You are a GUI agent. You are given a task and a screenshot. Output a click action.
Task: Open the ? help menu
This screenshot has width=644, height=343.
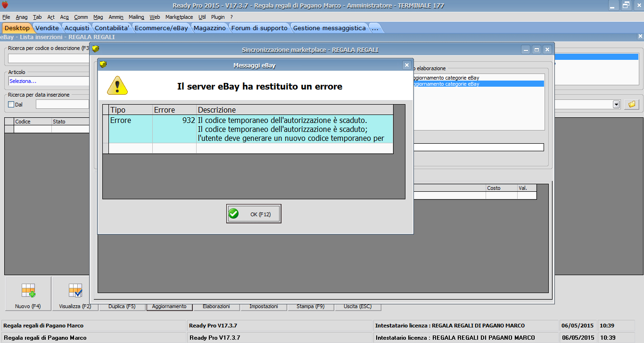tap(231, 17)
